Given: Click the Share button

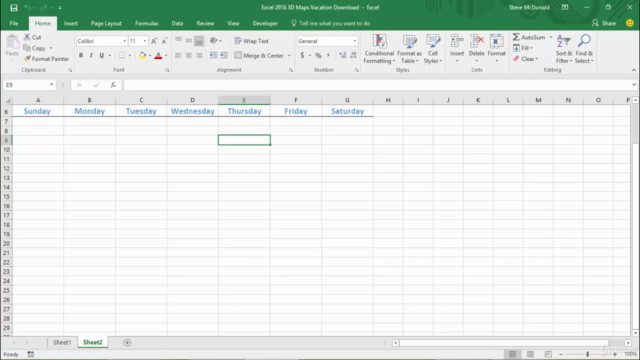Looking at the screenshot, I should click(604, 23).
